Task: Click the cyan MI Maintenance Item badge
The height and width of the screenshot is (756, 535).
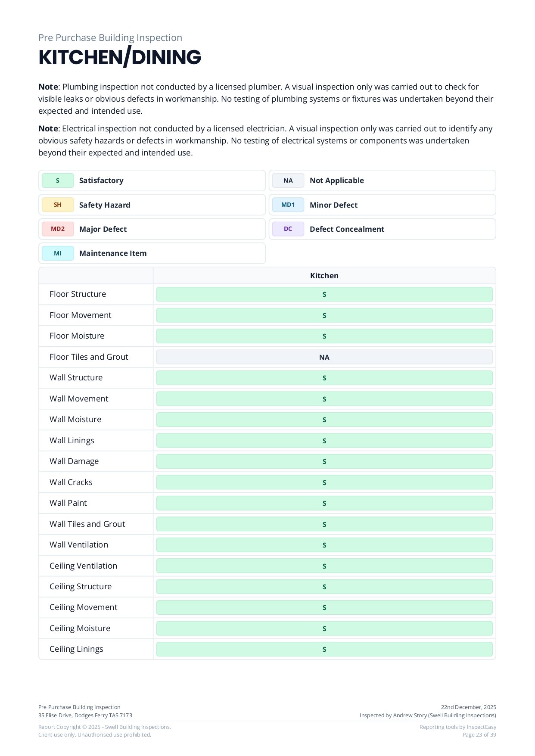Action: (x=58, y=253)
